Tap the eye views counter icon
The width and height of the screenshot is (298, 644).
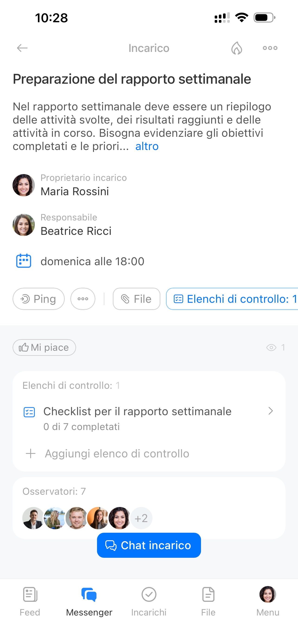[271, 348]
